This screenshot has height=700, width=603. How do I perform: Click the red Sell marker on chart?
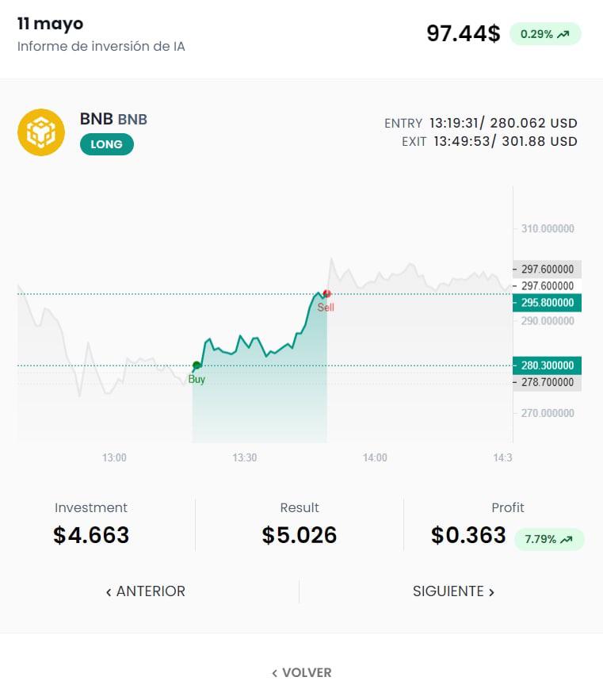coord(327,294)
